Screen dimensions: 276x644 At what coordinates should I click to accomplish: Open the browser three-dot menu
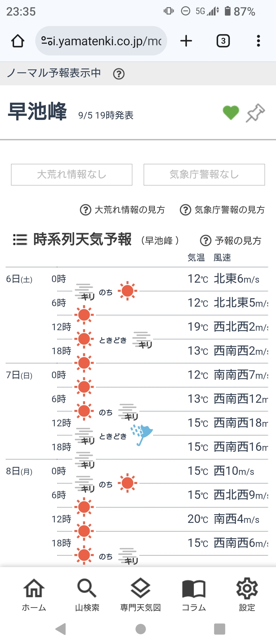258,41
